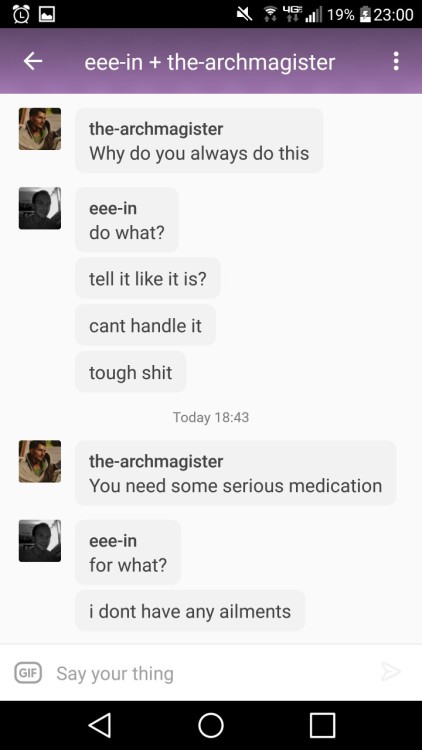
Task: Tap the back arrow in header
Action: point(33,61)
